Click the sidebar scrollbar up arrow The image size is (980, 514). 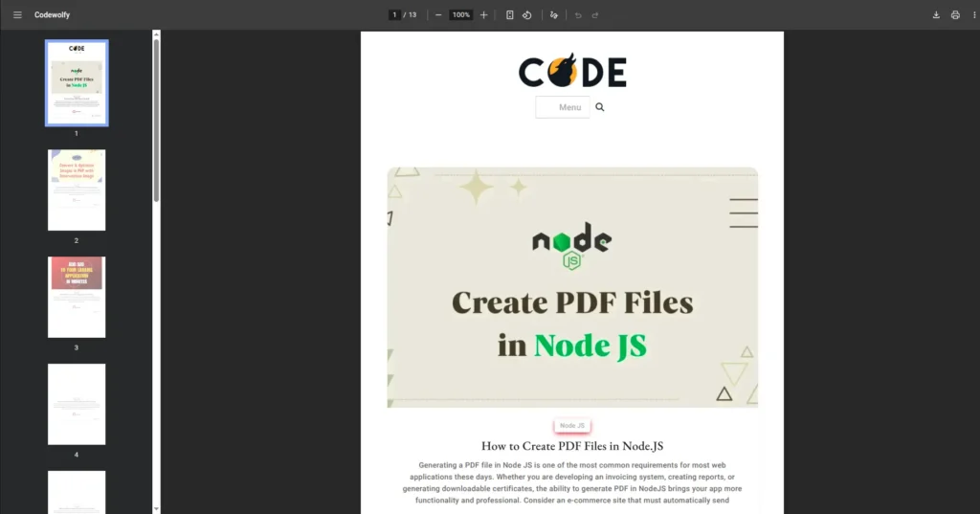[x=156, y=34]
